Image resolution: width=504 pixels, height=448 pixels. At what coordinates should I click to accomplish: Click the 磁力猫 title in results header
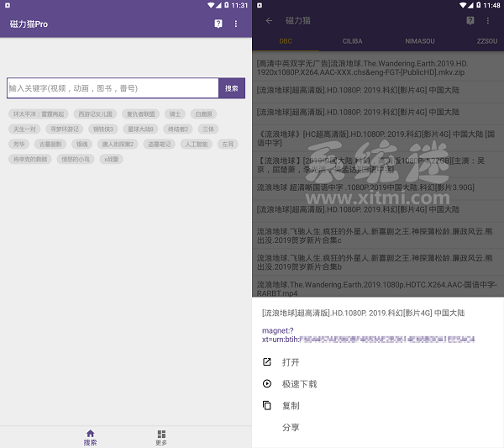[x=298, y=21]
